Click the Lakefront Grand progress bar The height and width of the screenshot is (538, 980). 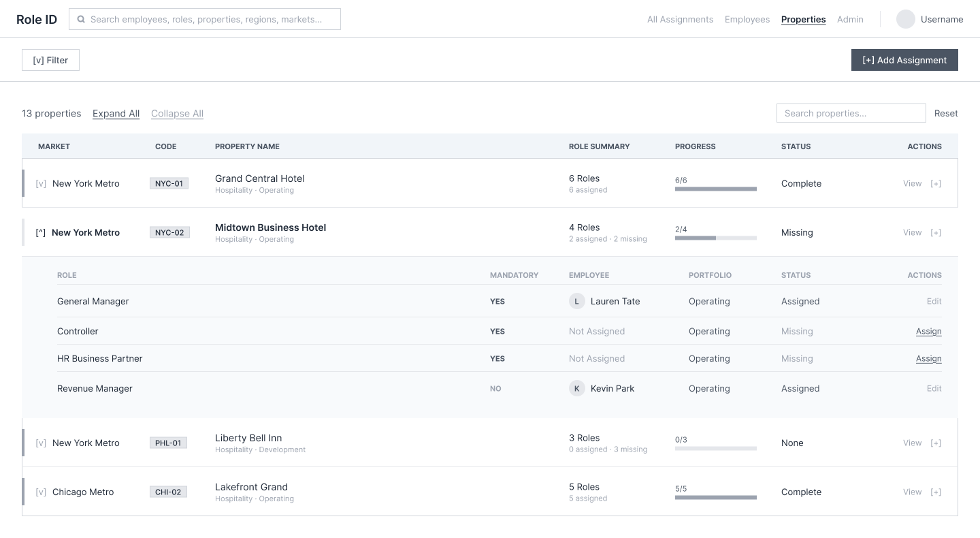click(x=716, y=497)
